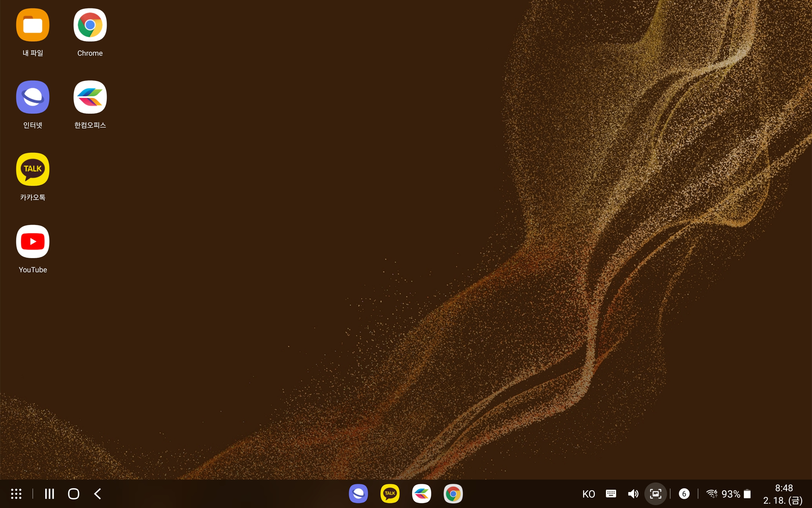Open Hancom Office from the taskbar

pyautogui.click(x=421, y=494)
